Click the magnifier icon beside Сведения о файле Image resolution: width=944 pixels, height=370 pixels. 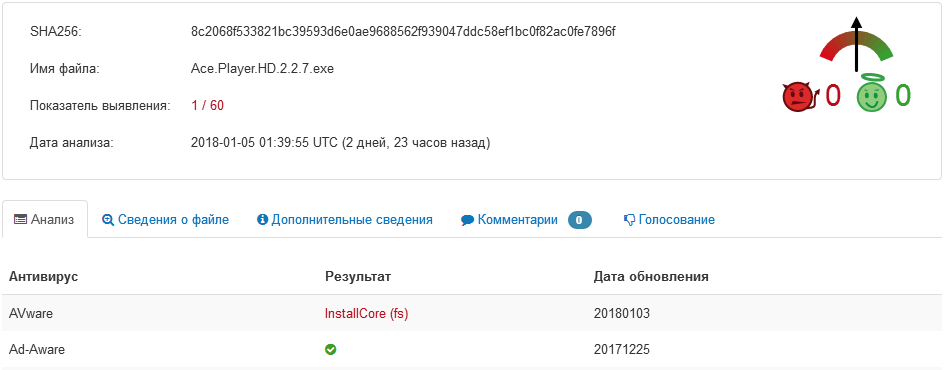click(x=108, y=220)
